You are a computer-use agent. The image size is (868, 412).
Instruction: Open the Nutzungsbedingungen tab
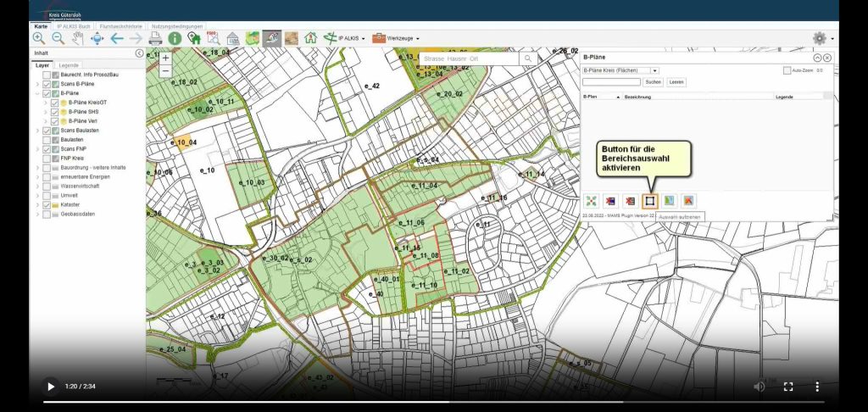[x=176, y=26]
